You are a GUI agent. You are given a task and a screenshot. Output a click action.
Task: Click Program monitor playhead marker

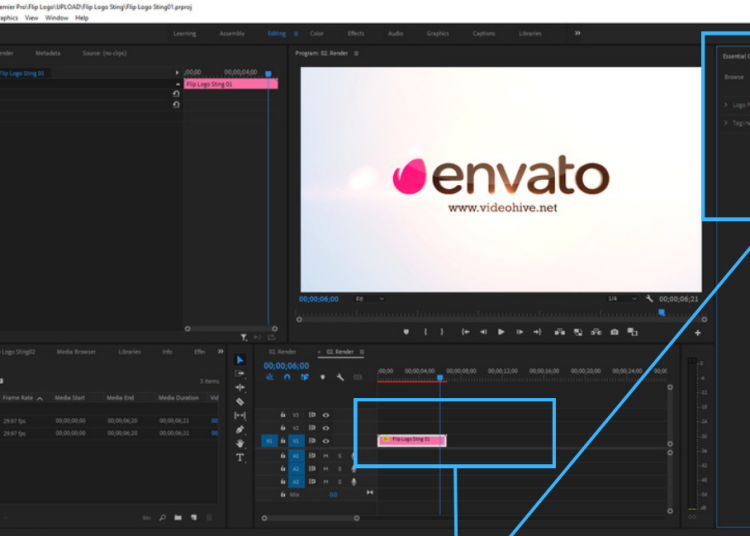tap(662, 312)
